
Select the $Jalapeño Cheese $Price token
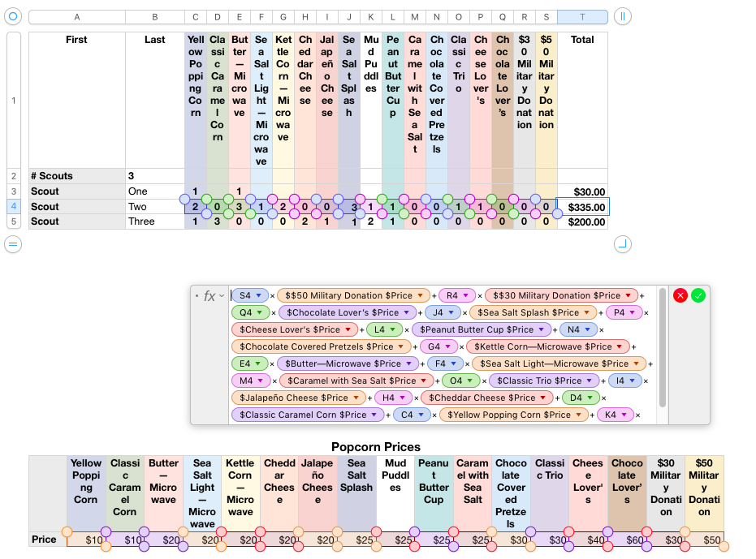(299, 398)
